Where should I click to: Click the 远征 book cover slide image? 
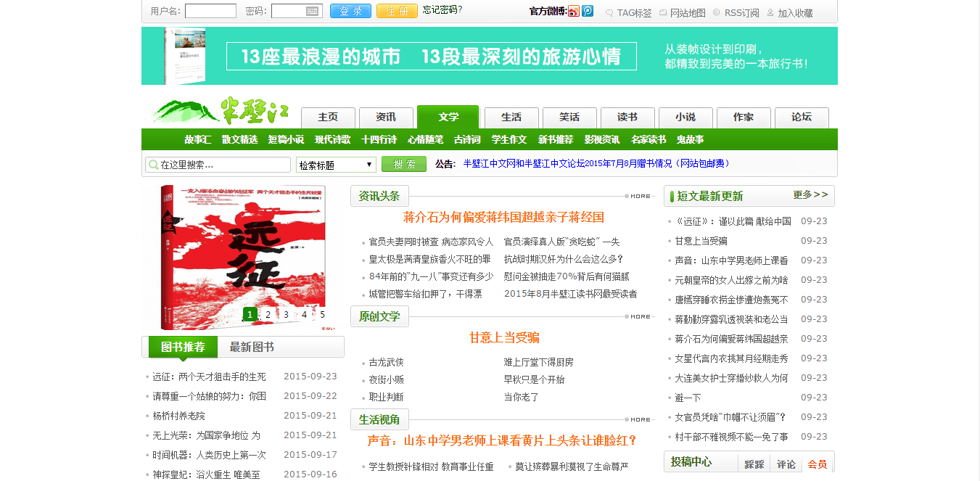(x=243, y=258)
